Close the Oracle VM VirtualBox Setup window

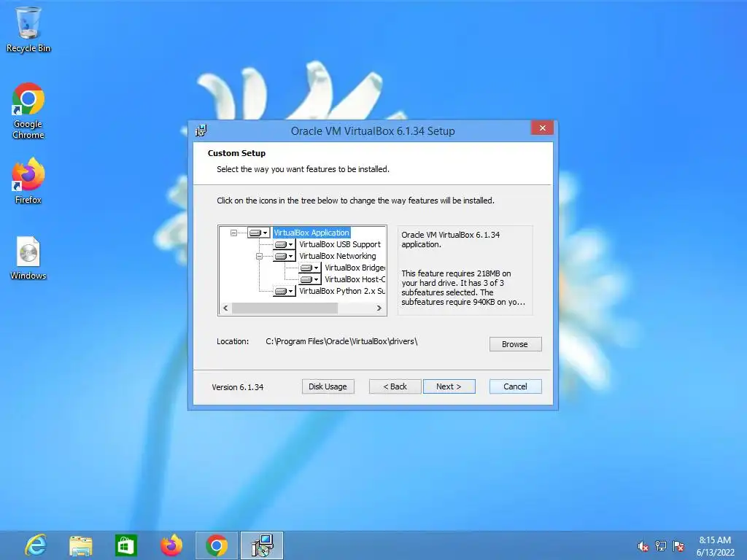coord(542,128)
